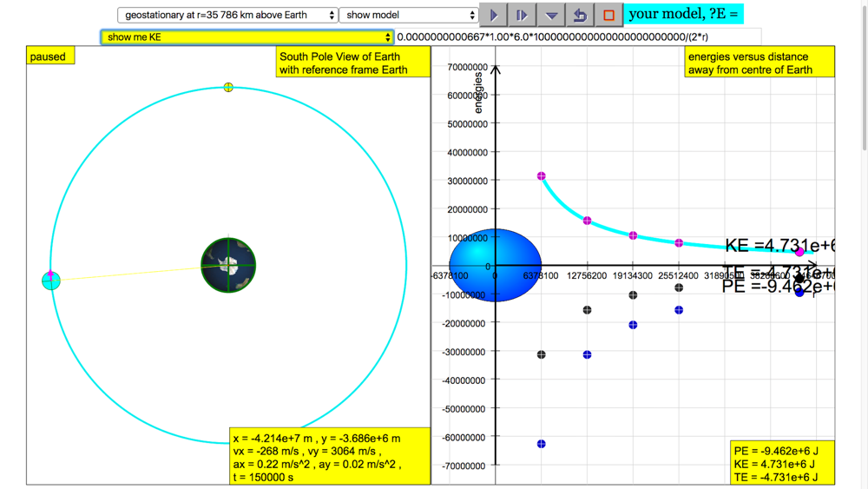Click the downward triangle speed icon

tap(551, 15)
